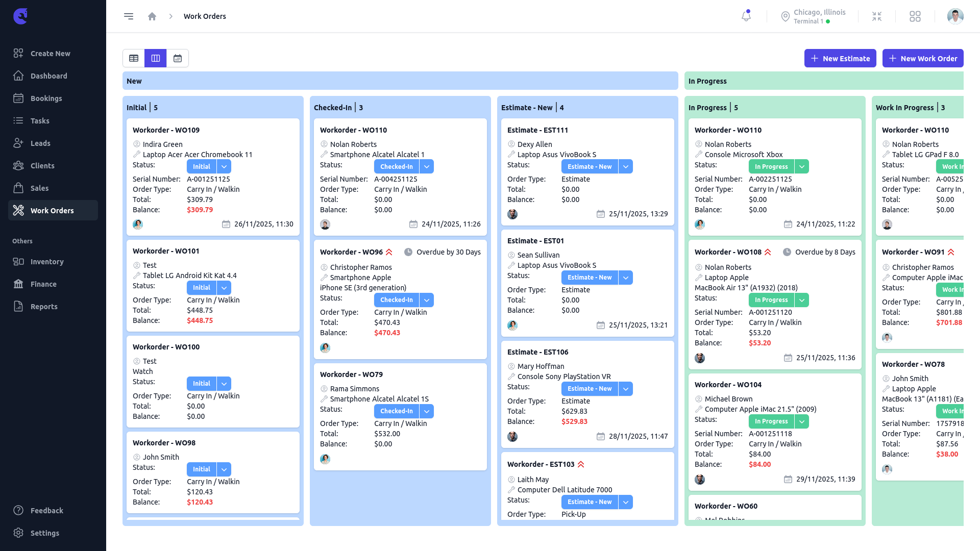Click the home breadcrumb icon
The width and height of the screenshot is (980, 551).
pos(152,16)
